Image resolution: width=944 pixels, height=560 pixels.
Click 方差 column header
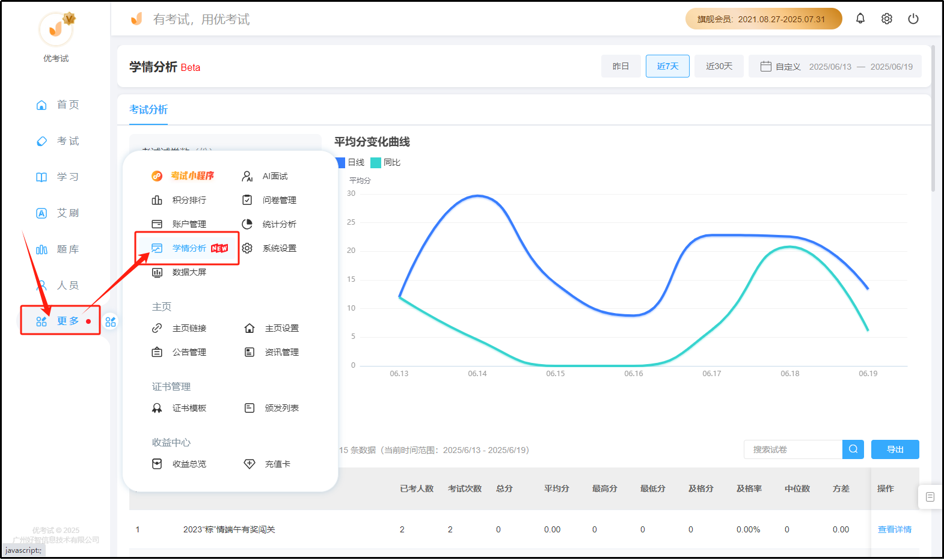841,488
